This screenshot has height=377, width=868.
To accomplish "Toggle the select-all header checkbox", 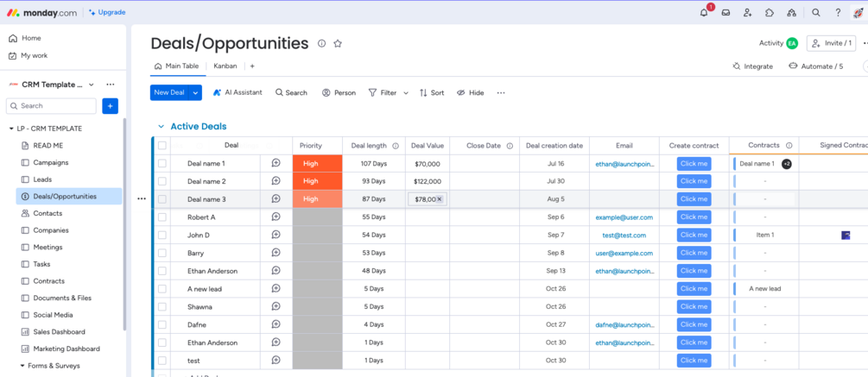I will (162, 146).
